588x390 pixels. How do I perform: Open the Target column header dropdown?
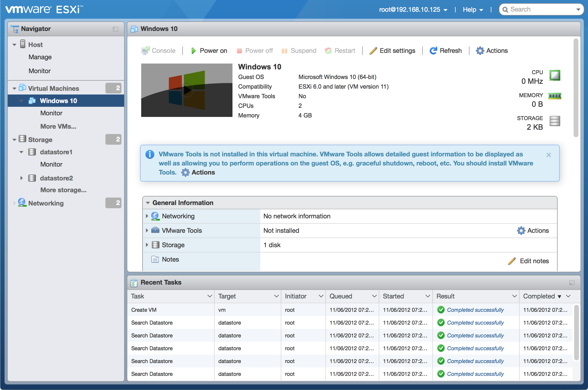pyautogui.click(x=277, y=296)
